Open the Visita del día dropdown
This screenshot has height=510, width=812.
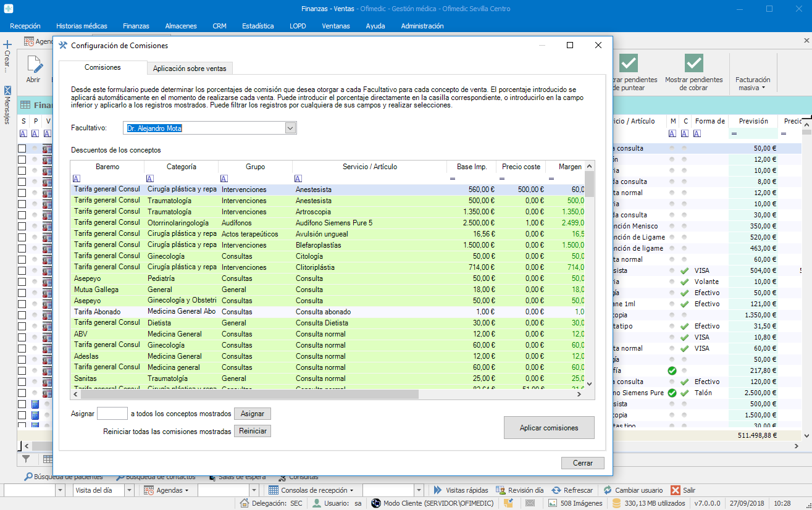tap(129, 490)
